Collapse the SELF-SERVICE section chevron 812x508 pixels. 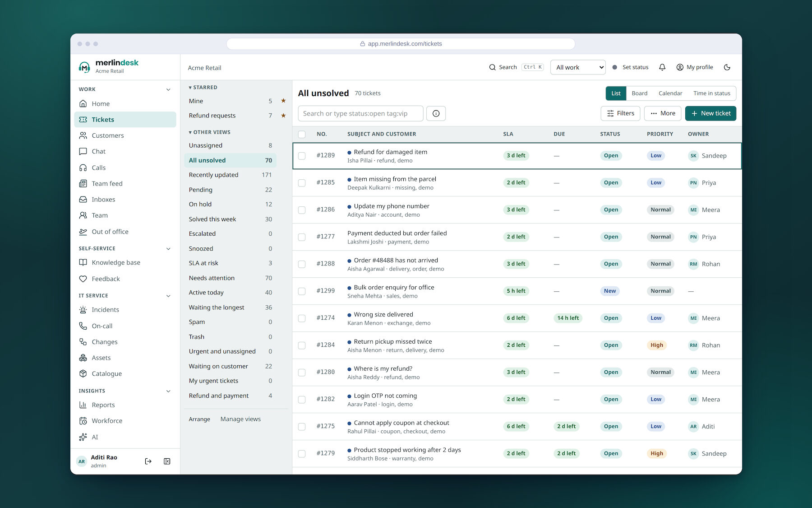pyautogui.click(x=168, y=249)
